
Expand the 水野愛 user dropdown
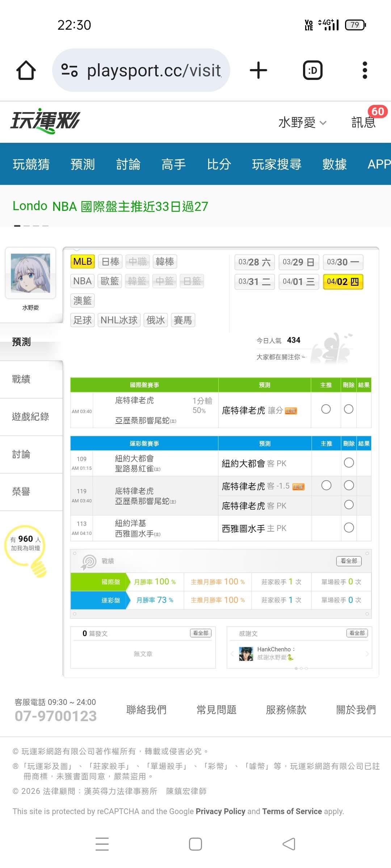click(x=302, y=123)
